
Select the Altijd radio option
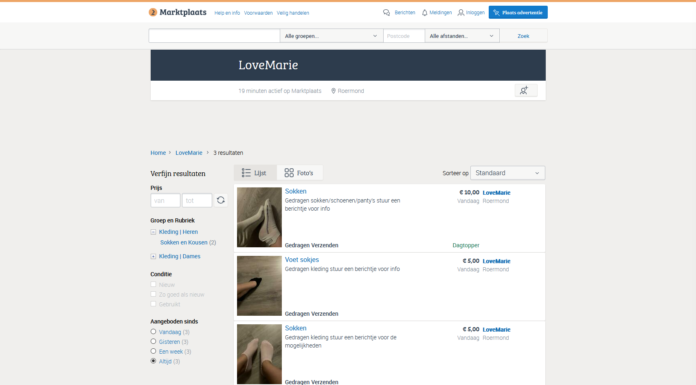153,361
